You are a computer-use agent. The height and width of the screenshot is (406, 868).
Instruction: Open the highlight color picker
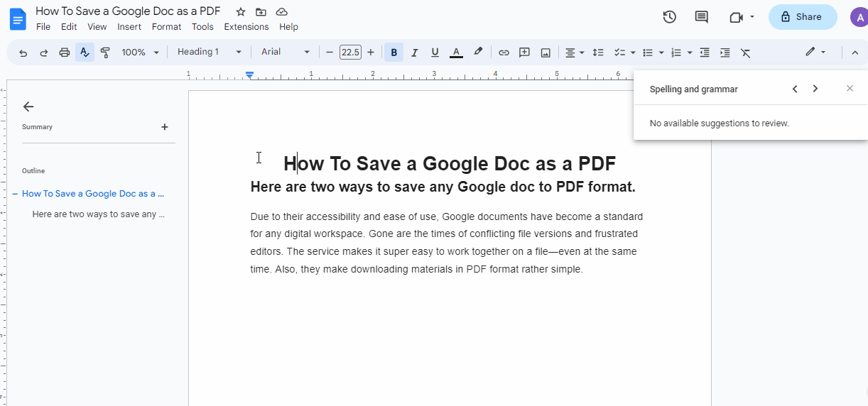coord(478,53)
